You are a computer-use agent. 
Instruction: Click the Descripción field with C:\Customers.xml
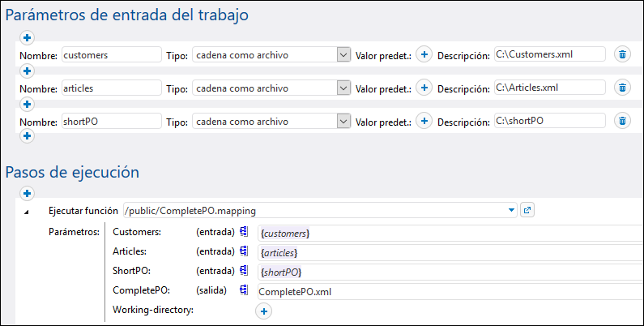549,54
